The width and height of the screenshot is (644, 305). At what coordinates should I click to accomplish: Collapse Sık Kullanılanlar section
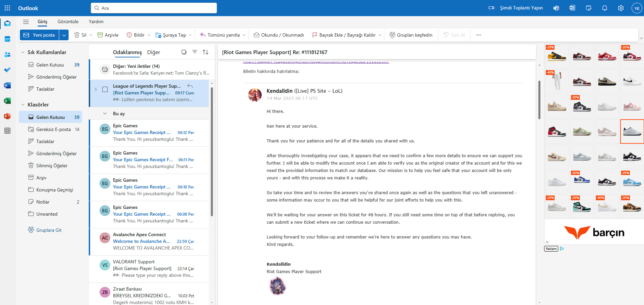[23, 52]
